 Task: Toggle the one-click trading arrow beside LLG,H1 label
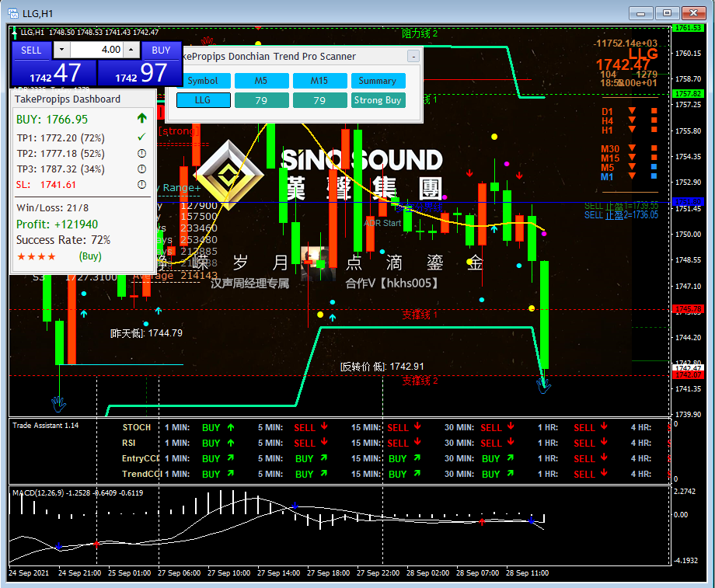[15, 32]
